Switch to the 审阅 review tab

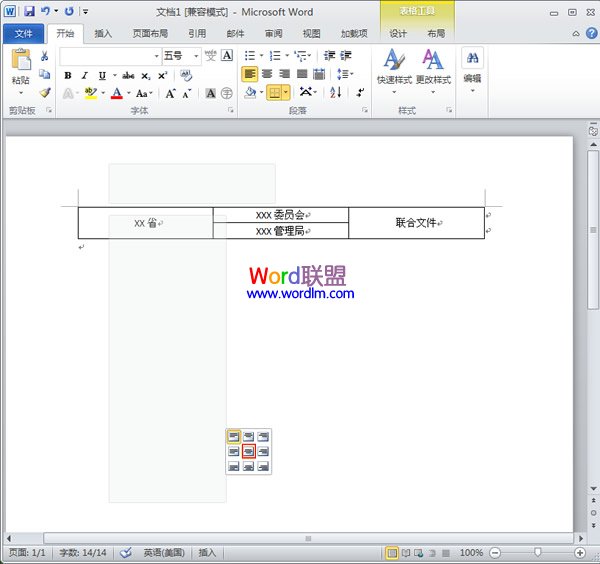[x=273, y=34]
